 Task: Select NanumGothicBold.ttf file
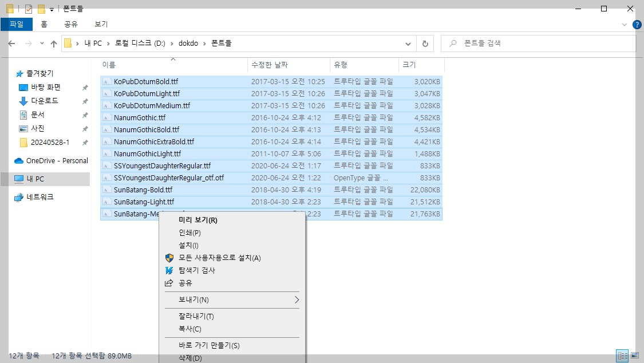click(271, 130)
